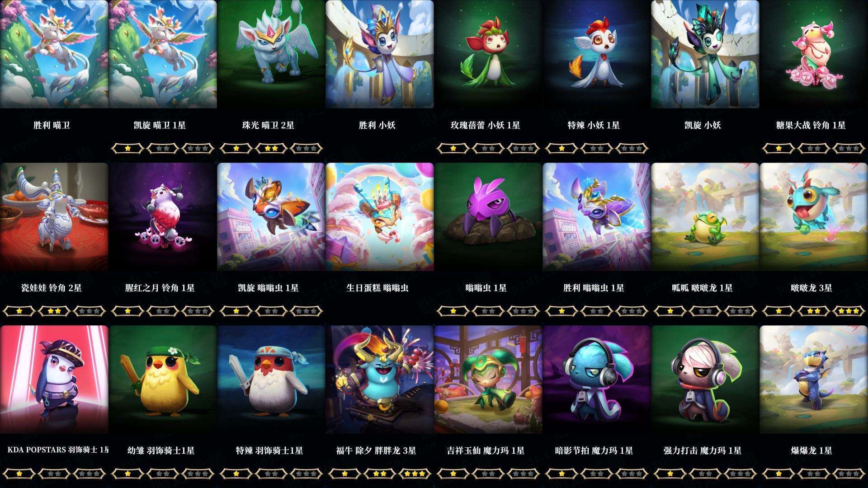The image size is (868, 488).
Task: Select 2-star badge under 福牛 除夕 胖胖龙
Action: click(380, 474)
